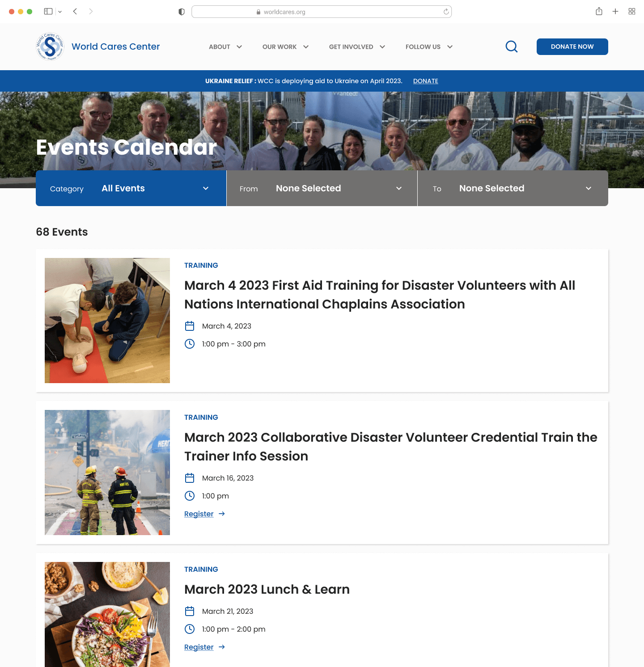Open the First Aid Training event title
Image resolution: width=644 pixels, height=667 pixels.
pos(380,295)
